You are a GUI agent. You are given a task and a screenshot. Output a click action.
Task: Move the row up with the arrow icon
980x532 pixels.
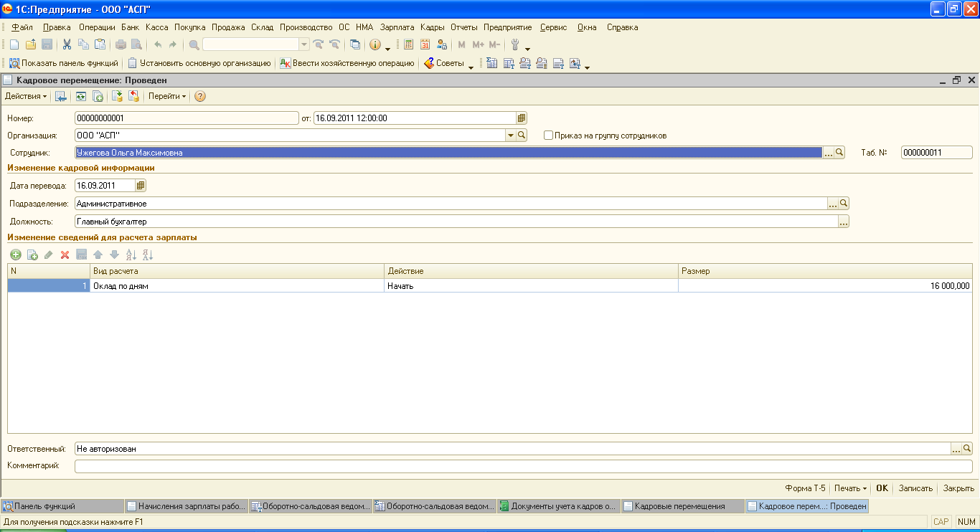tap(98, 255)
